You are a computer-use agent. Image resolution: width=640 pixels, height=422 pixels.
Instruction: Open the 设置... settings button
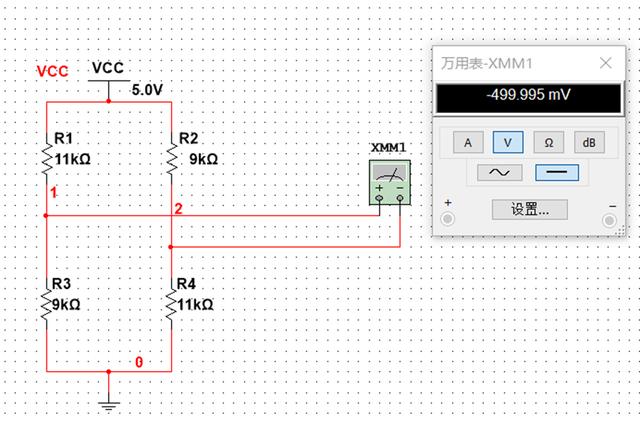point(530,209)
